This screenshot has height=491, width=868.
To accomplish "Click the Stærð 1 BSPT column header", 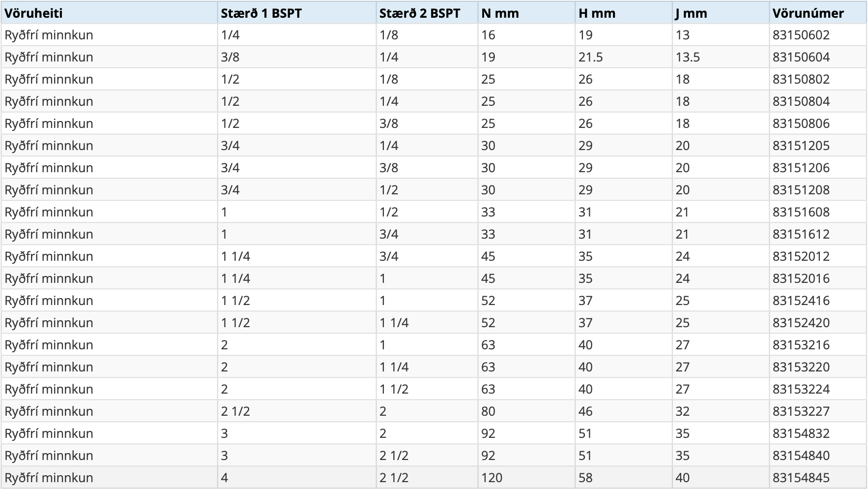I will (x=261, y=13).
